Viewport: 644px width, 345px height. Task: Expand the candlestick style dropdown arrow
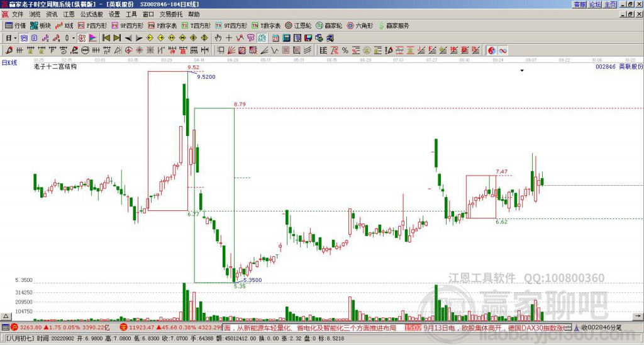74,38
